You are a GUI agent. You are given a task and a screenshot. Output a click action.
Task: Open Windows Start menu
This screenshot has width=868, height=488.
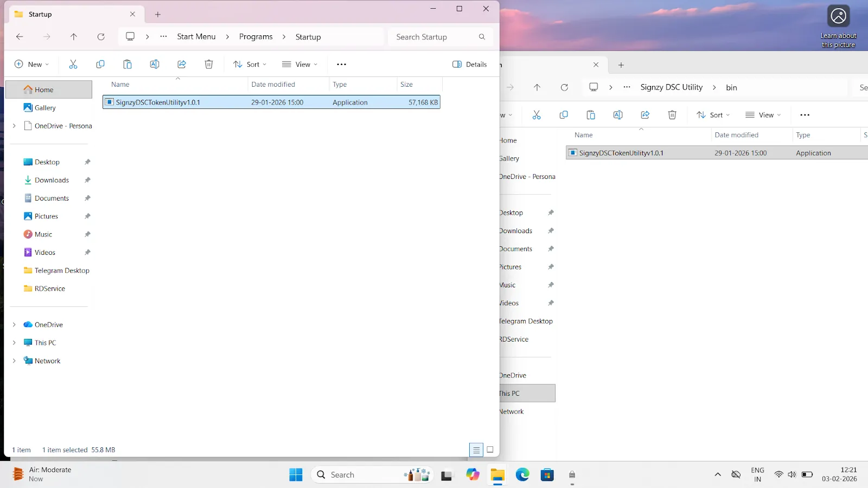[296, 475]
